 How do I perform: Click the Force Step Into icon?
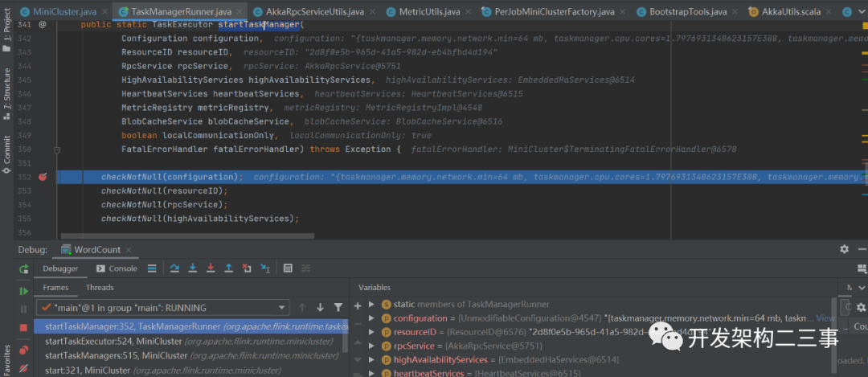coord(211,268)
